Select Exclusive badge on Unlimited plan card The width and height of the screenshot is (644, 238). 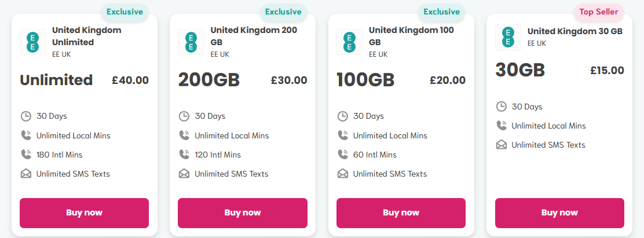(x=125, y=12)
